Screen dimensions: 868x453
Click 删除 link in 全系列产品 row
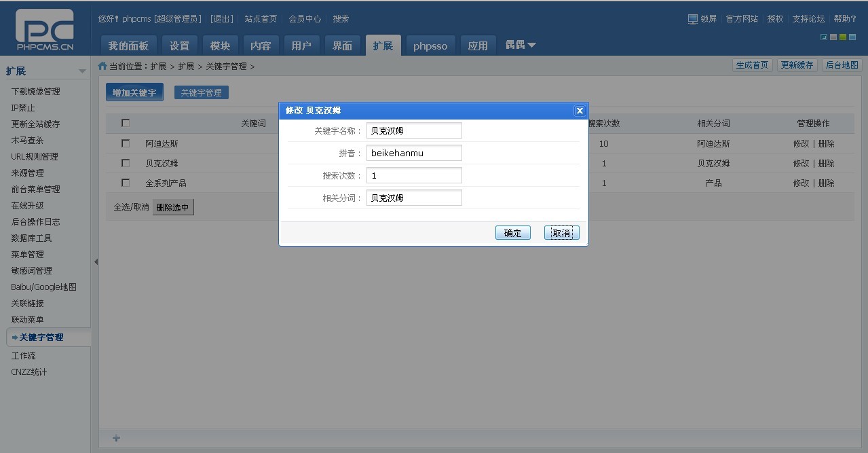(827, 183)
